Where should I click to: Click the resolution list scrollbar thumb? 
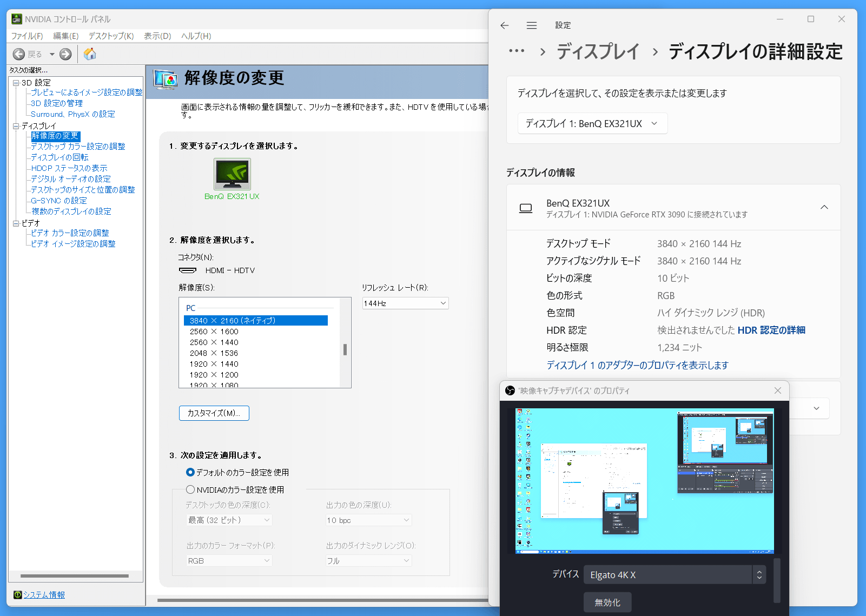[x=345, y=349]
